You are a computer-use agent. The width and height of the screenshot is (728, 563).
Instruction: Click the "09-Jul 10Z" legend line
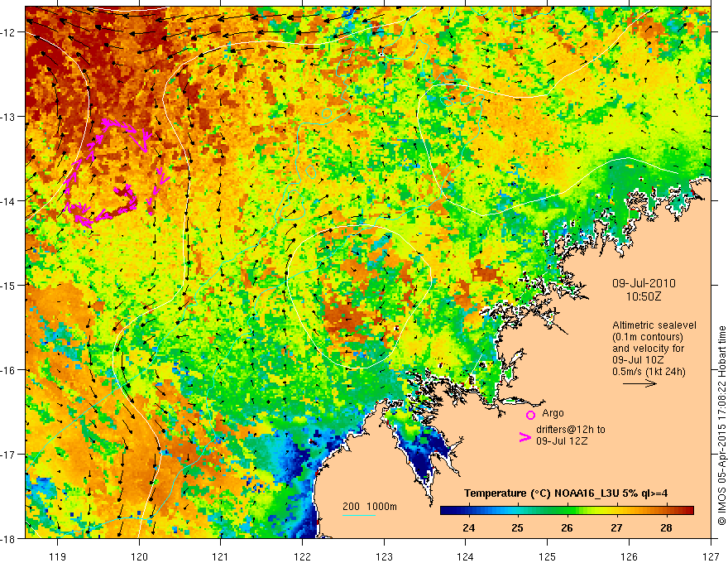(638, 360)
